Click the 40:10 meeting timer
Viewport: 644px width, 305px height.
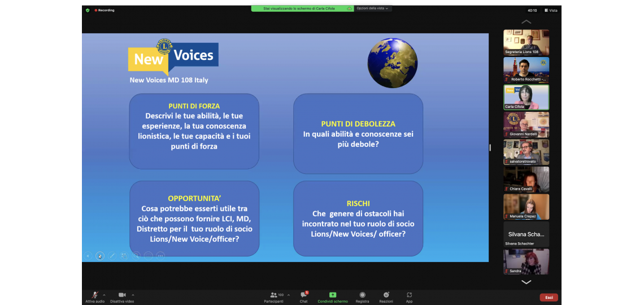coord(532,10)
